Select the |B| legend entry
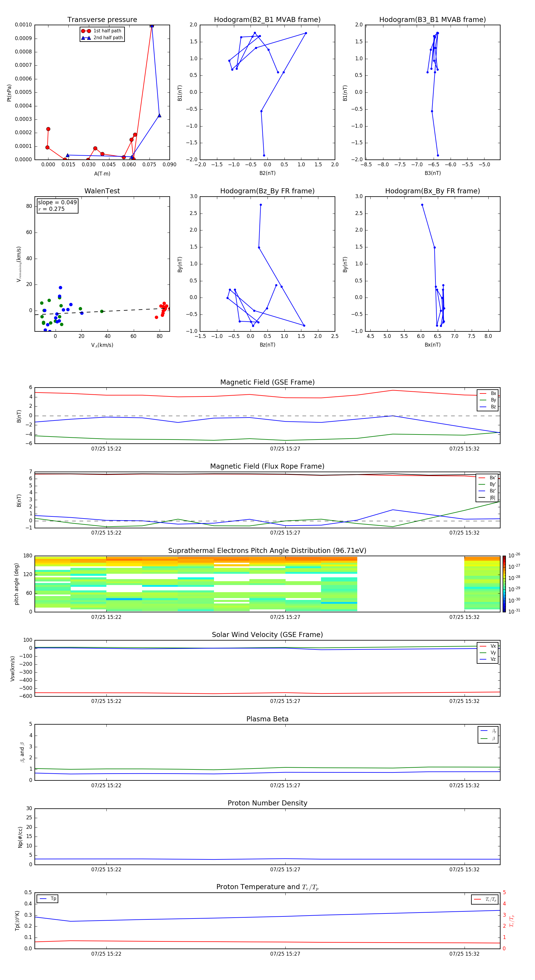535x980 pixels. pyautogui.click(x=487, y=498)
